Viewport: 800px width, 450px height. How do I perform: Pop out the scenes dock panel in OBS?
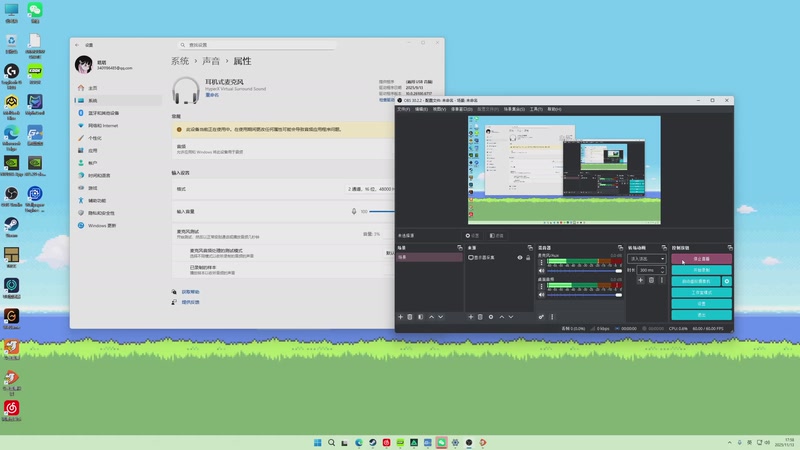pos(460,247)
